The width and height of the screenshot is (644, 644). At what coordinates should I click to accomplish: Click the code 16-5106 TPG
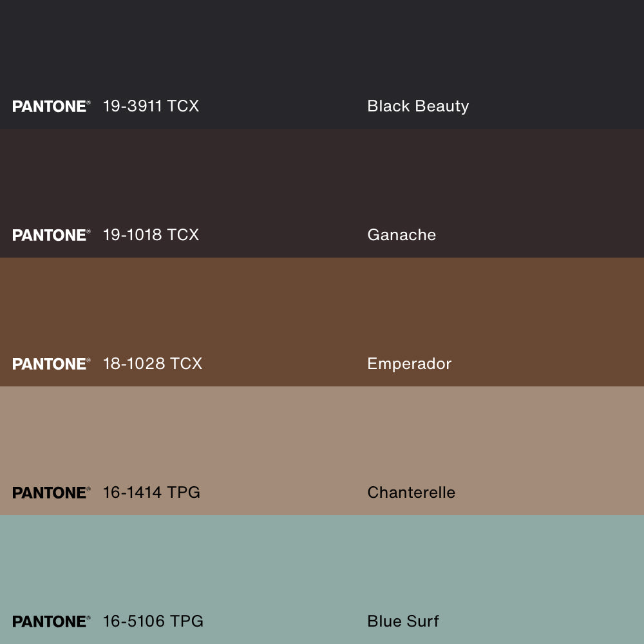(x=153, y=621)
